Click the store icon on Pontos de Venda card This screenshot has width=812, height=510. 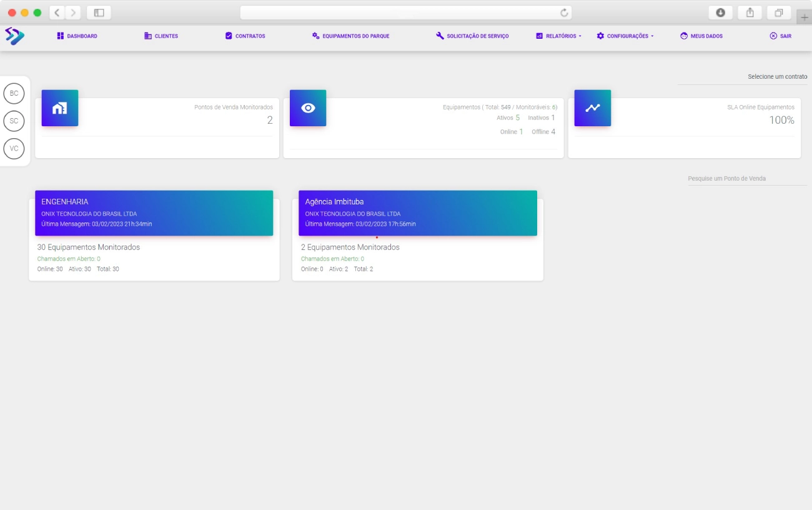click(60, 108)
